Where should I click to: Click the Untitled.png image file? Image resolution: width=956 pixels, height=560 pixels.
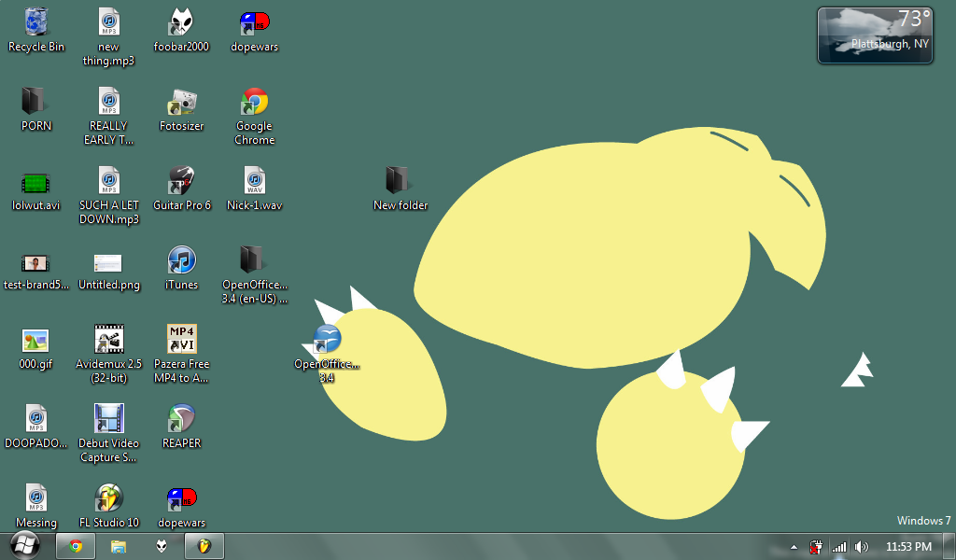[109, 263]
